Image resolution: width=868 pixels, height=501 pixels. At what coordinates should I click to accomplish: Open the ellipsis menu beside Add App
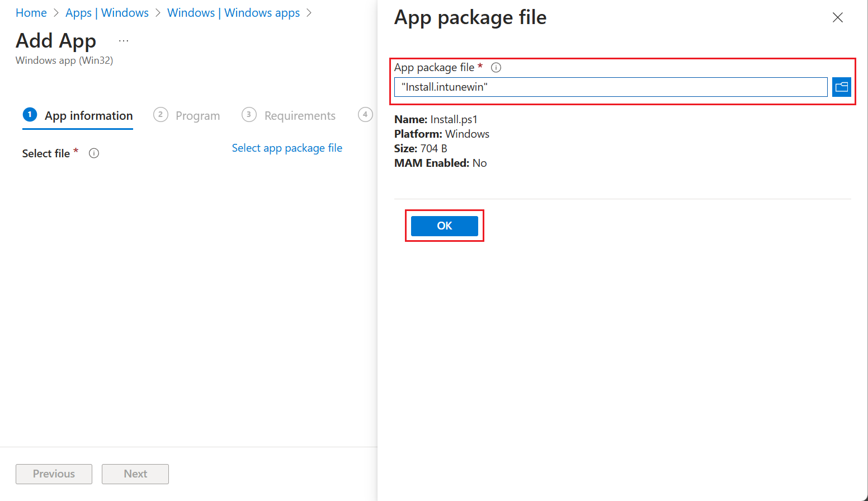pyautogui.click(x=123, y=40)
